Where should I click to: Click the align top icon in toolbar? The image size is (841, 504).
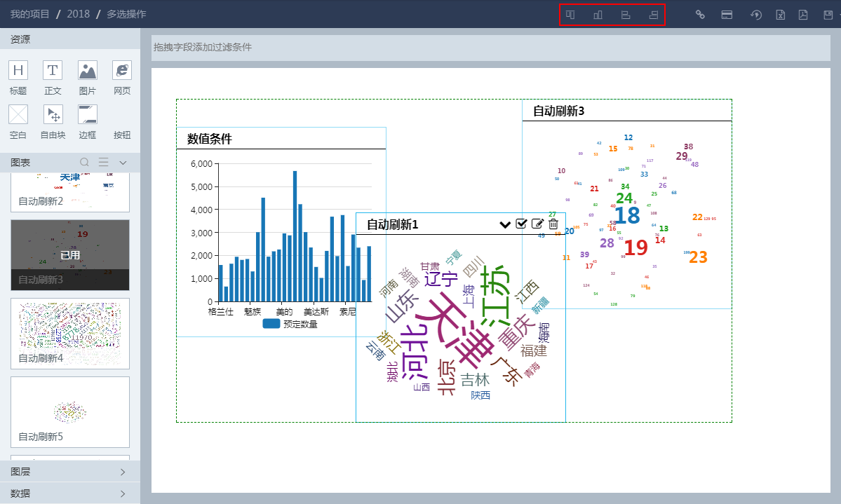(571, 15)
